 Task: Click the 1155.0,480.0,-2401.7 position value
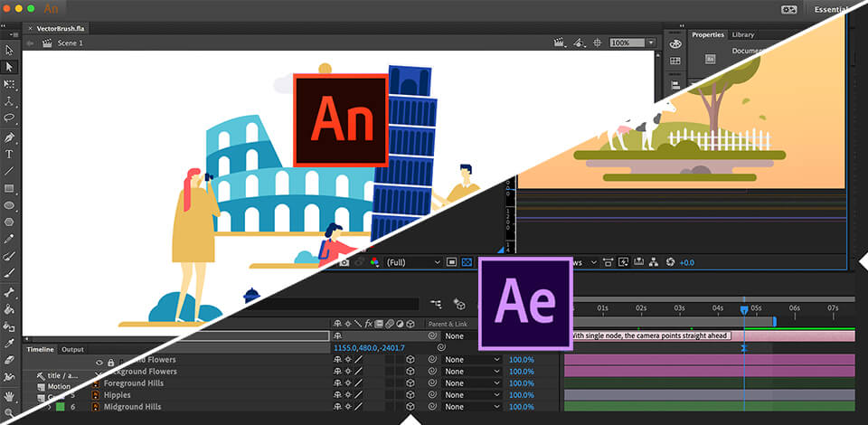(x=369, y=348)
